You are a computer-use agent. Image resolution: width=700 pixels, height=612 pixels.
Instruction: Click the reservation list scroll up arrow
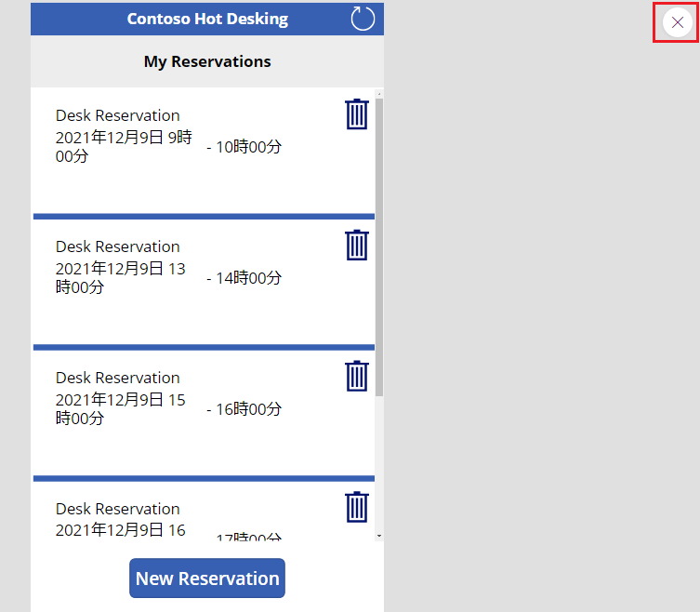pyautogui.click(x=378, y=94)
